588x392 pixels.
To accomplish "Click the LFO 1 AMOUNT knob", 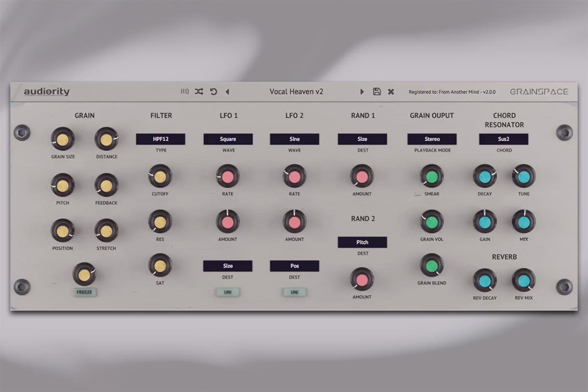I will [228, 222].
